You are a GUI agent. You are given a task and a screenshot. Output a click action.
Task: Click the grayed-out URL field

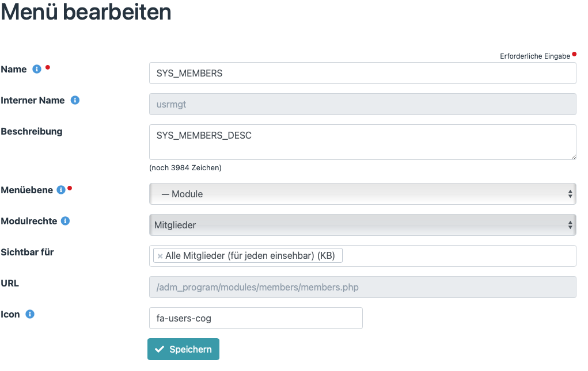point(362,286)
